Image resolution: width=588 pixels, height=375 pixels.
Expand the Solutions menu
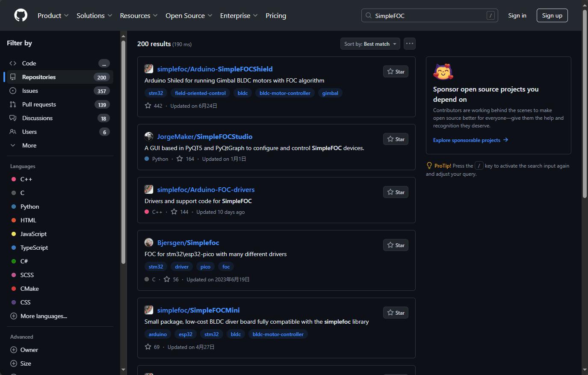coord(95,15)
